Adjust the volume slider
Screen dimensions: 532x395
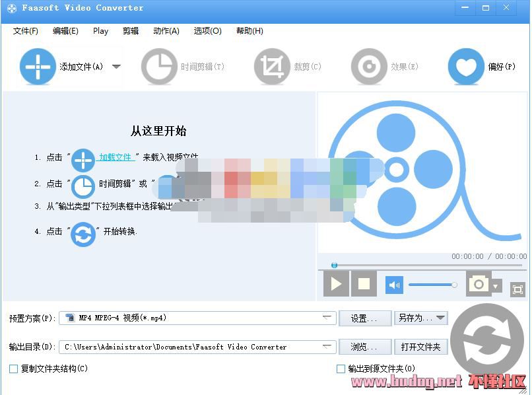point(433,285)
